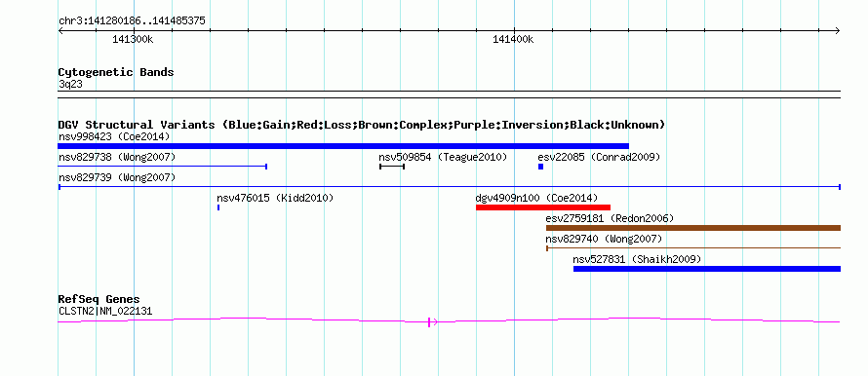
Task: Click the tiny blue nsv476015 marker
Action: [x=218, y=207]
